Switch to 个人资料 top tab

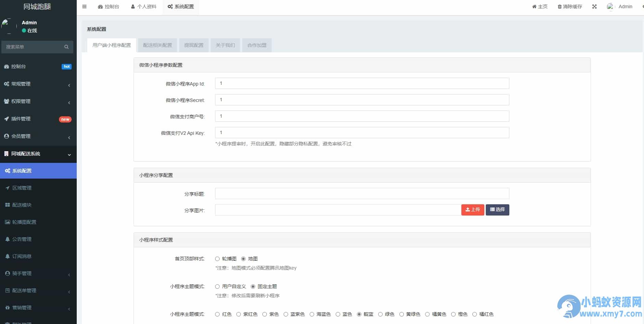pyautogui.click(x=144, y=7)
